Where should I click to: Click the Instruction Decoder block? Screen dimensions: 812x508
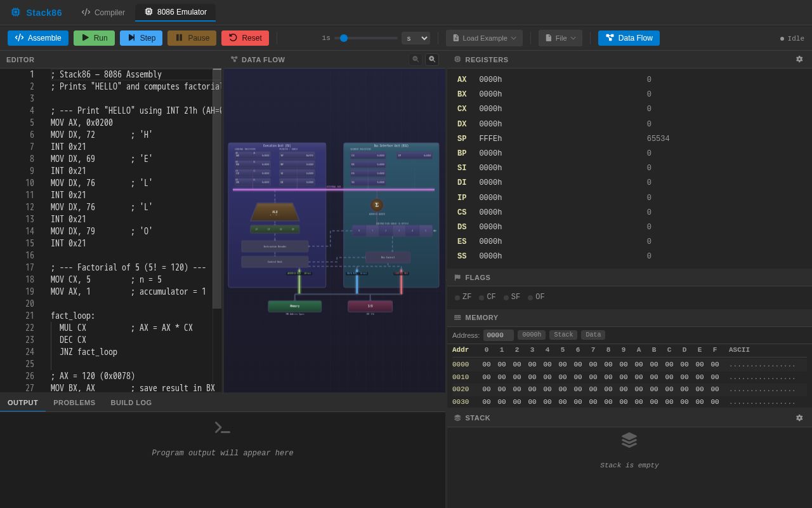click(x=275, y=246)
